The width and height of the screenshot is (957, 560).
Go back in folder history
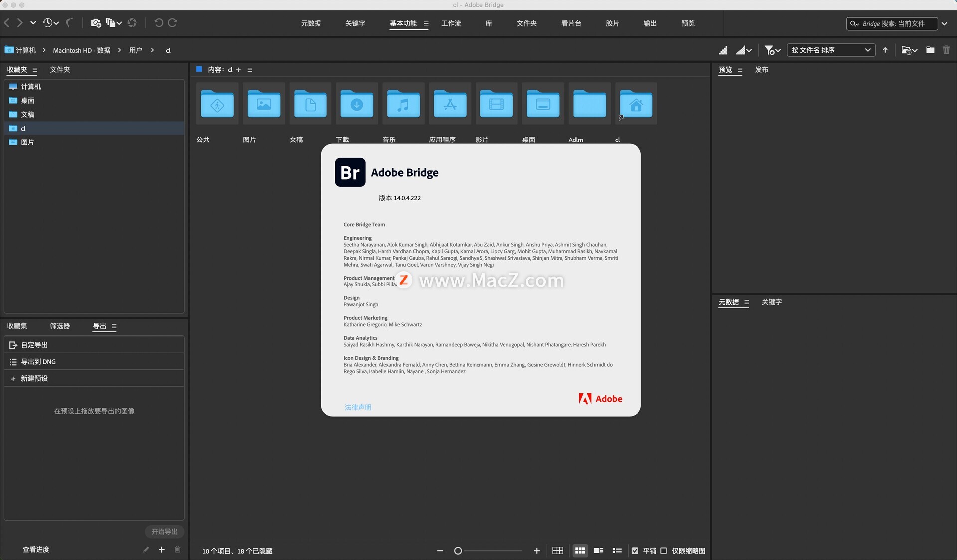coord(7,23)
